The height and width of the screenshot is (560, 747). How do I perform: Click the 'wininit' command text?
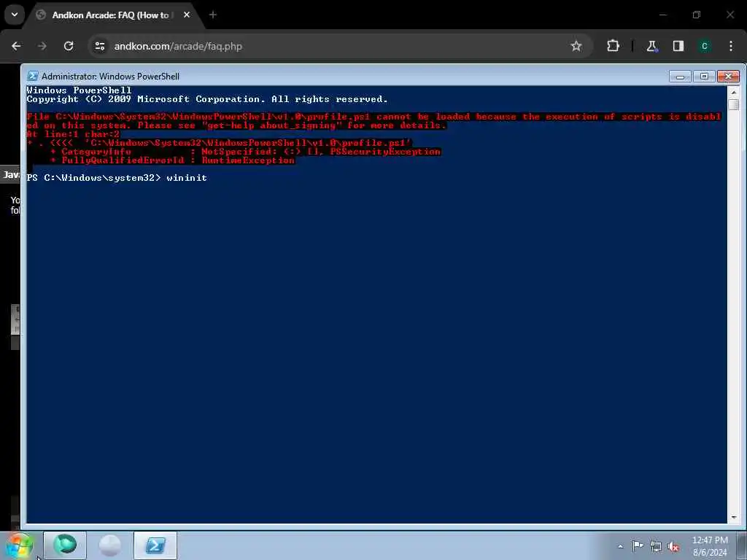[187, 178]
